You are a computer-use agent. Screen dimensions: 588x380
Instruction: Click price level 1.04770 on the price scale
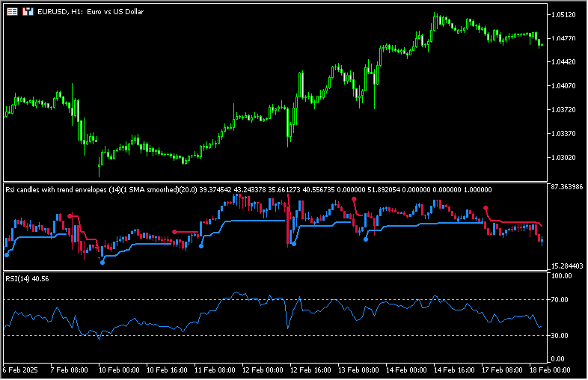(x=563, y=38)
